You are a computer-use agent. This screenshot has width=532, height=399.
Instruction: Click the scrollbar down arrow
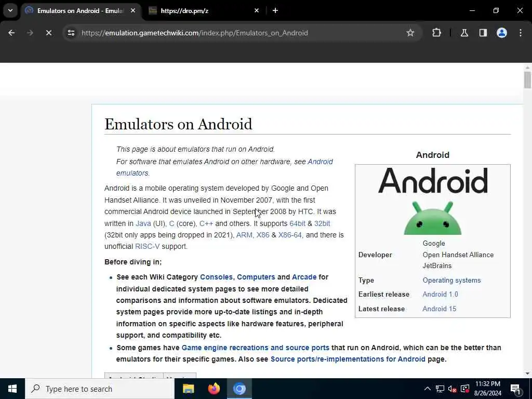pos(527,374)
